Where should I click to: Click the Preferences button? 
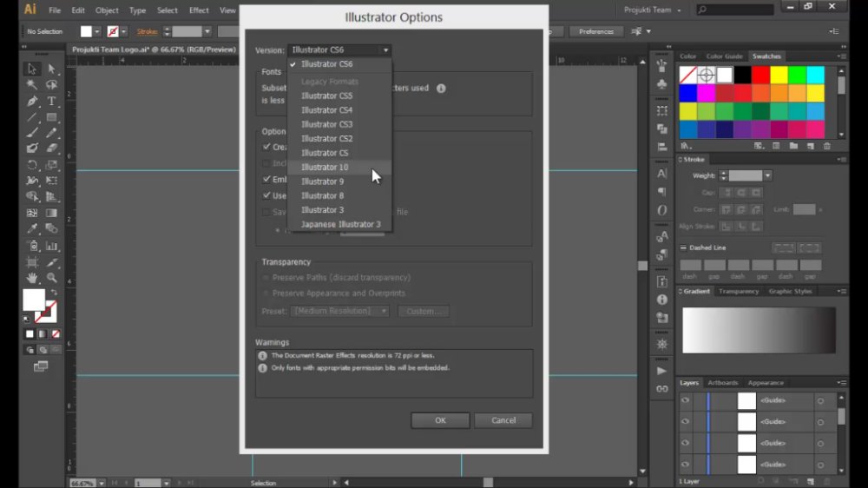click(x=596, y=31)
